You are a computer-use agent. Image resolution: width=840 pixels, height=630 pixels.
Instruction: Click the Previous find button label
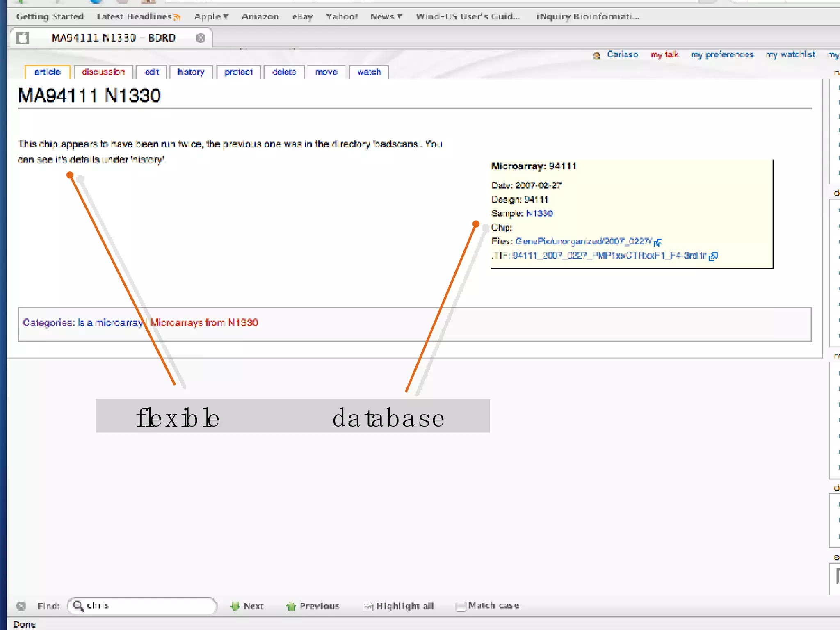tap(319, 606)
